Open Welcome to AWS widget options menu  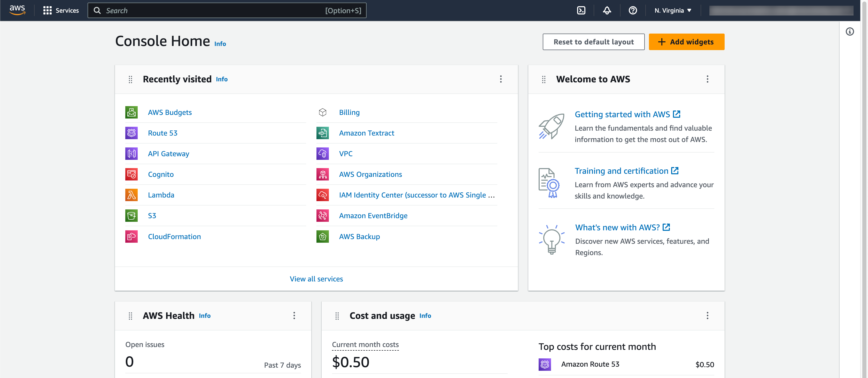pyautogui.click(x=707, y=79)
